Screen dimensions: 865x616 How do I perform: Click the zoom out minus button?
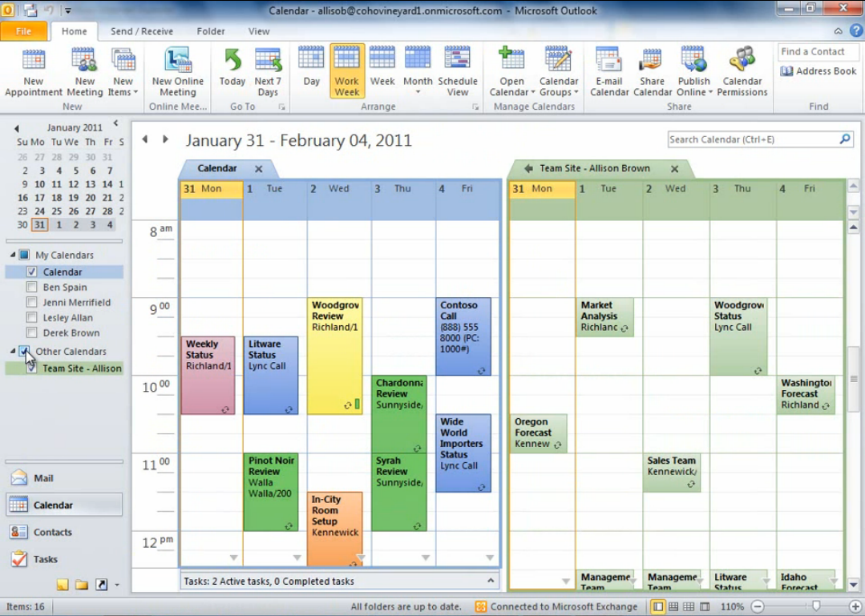pos(758,606)
